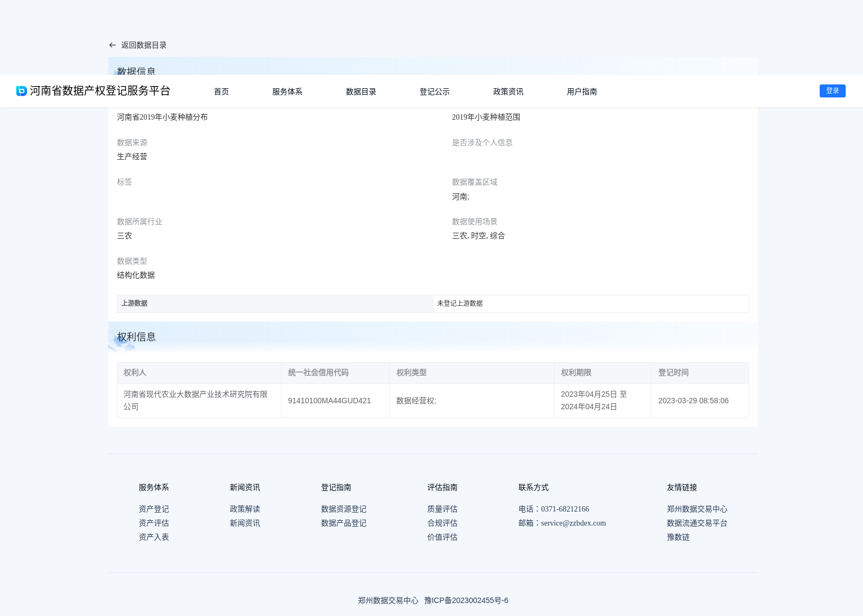Open the 政策资讯 navigation item

pos(508,91)
